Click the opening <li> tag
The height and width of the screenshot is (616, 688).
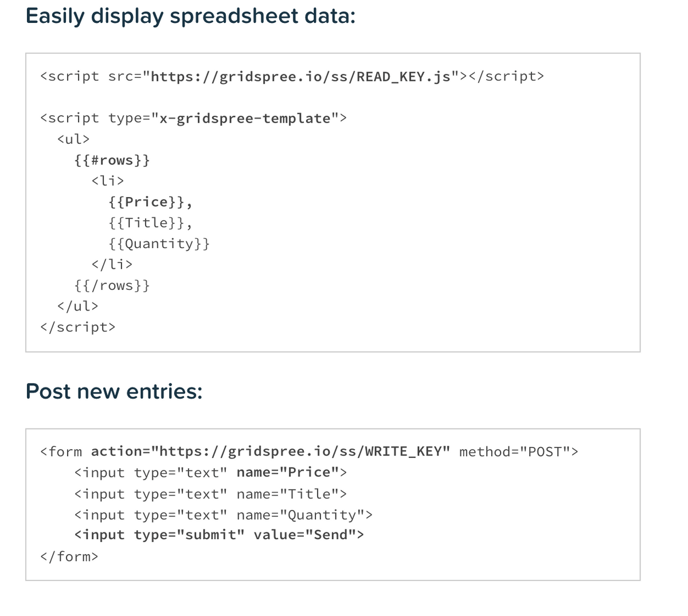(108, 181)
